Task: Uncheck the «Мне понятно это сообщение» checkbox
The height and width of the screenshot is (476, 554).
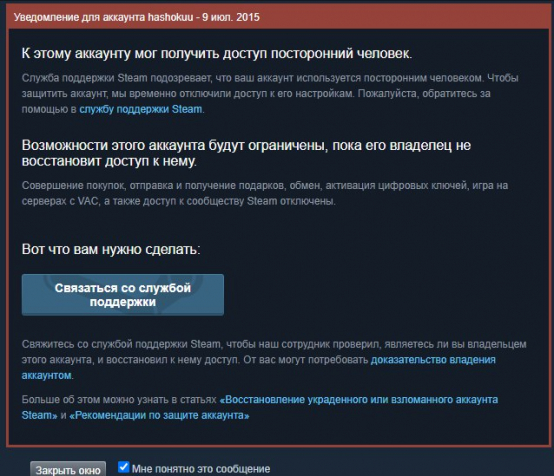Action: pos(123,467)
